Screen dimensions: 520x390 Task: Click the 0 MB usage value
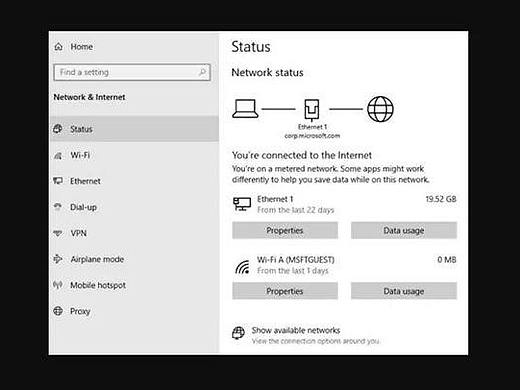pos(447,260)
